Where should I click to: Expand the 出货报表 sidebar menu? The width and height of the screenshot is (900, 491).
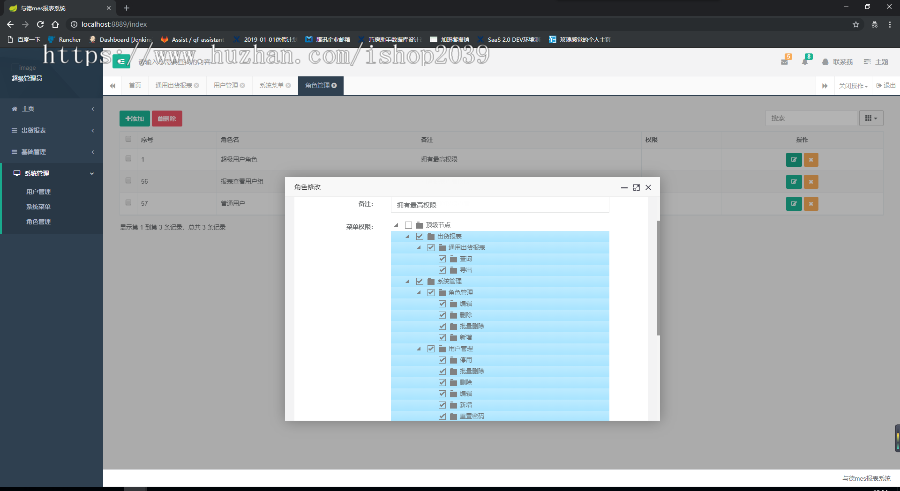coord(52,130)
